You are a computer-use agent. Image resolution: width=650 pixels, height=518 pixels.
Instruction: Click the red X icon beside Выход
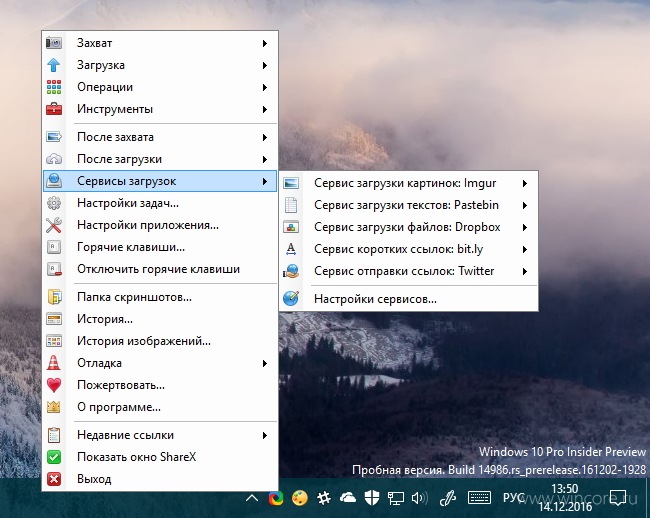pyautogui.click(x=54, y=479)
